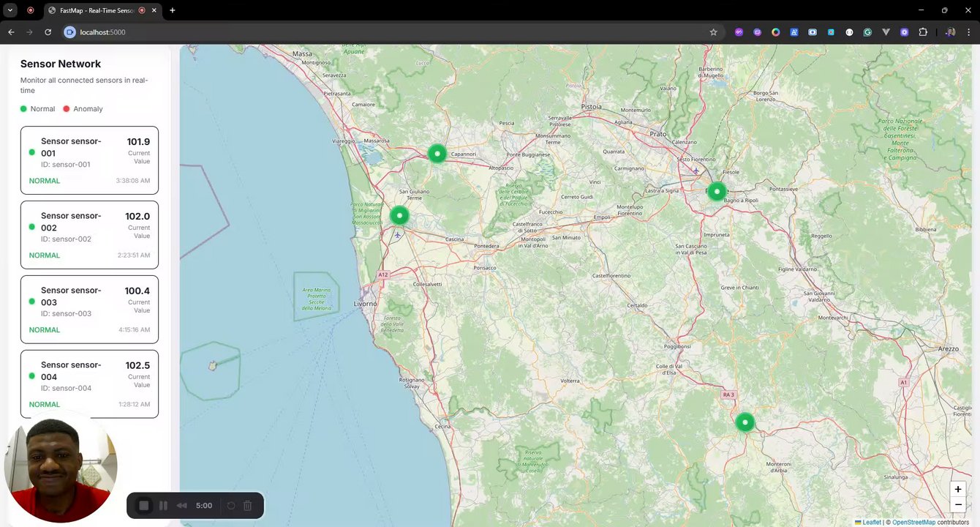980x527 pixels.
Task: Open a new browser tab
Action: click(x=173, y=10)
